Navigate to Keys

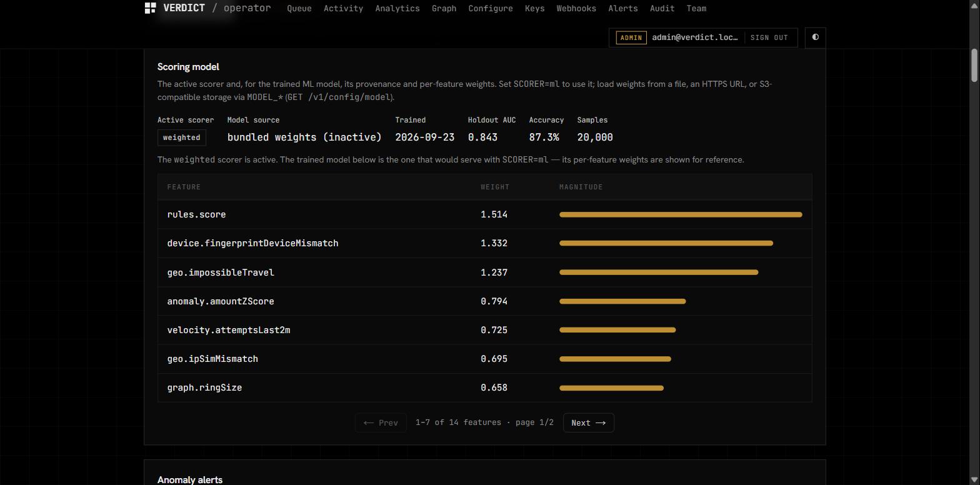click(x=534, y=9)
